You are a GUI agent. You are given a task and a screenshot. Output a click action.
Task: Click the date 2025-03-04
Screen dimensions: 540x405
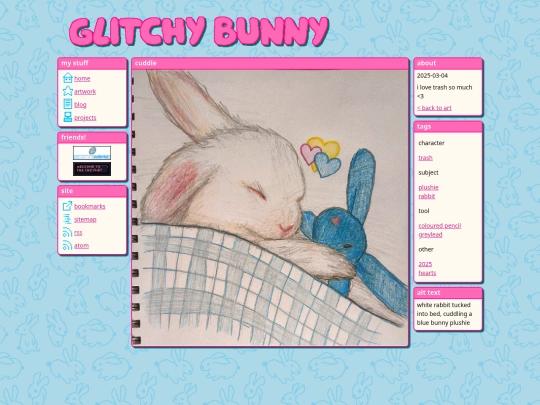432,75
